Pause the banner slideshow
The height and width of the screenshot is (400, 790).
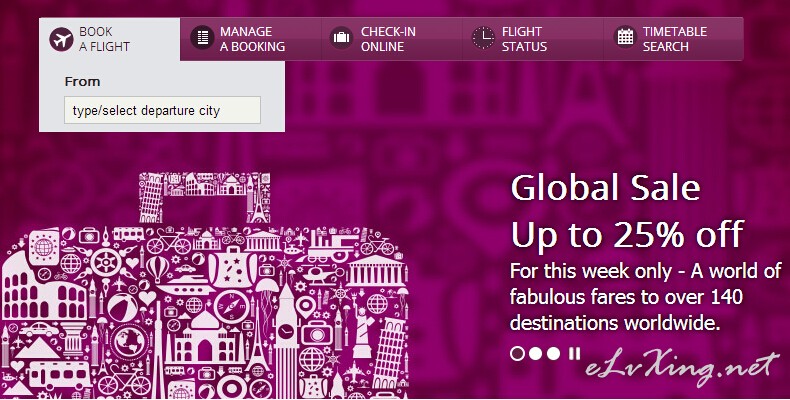pyautogui.click(x=574, y=353)
